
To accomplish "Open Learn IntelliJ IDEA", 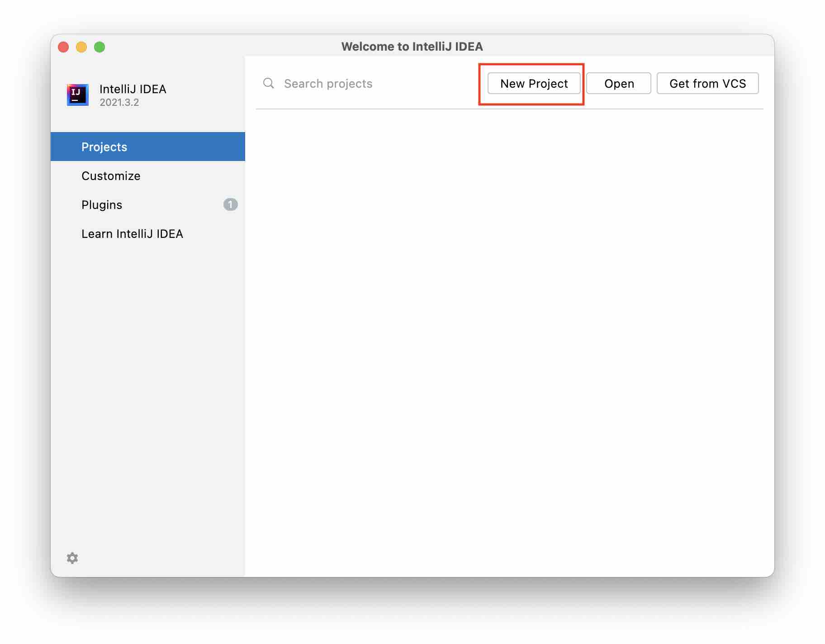I will point(132,233).
